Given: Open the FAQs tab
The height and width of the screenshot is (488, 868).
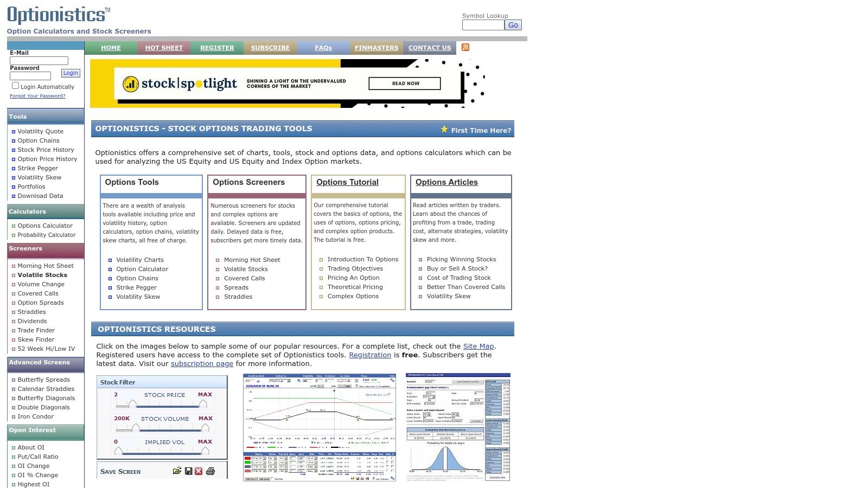Looking at the screenshot, I should [x=323, y=48].
